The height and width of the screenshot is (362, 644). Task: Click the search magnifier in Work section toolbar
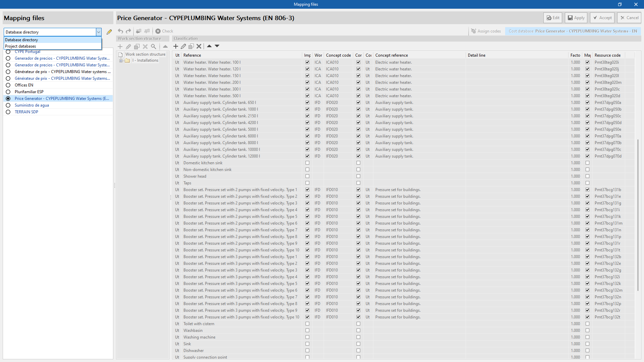click(154, 47)
